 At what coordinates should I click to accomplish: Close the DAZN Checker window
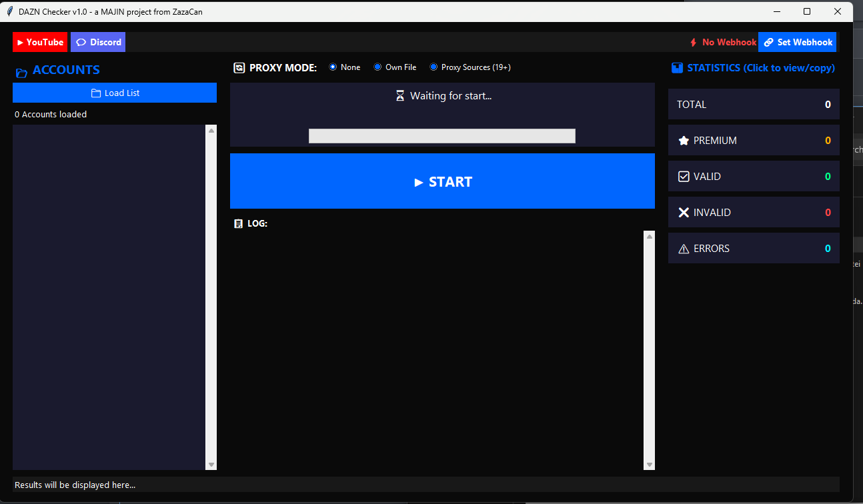click(x=838, y=11)
